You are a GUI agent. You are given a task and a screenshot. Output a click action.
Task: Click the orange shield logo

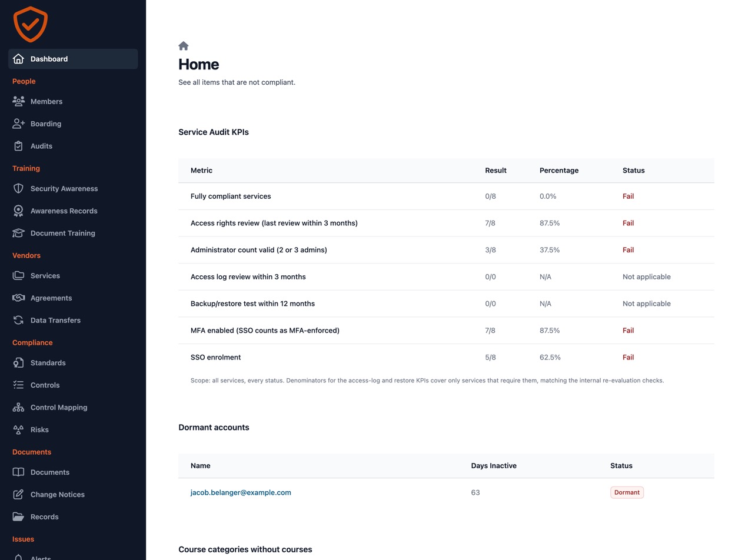click(30, 24)
